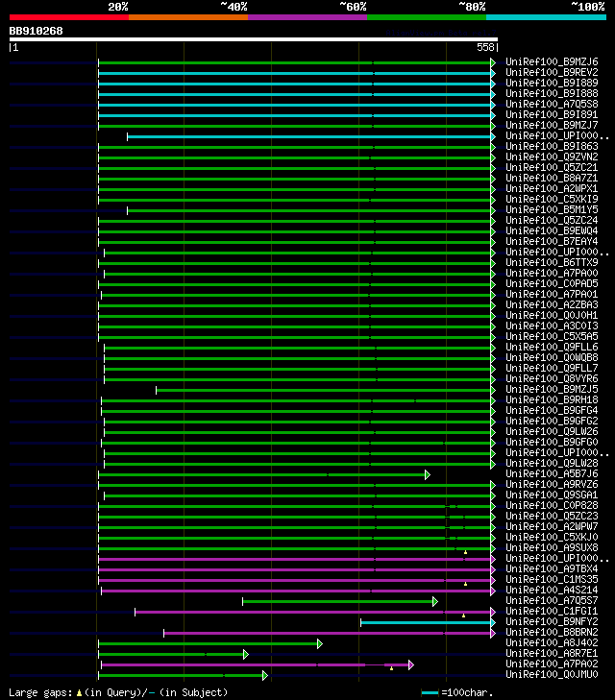Select the query name BB910268
This screenshot has width=615, height=700.
click(37, 32)
